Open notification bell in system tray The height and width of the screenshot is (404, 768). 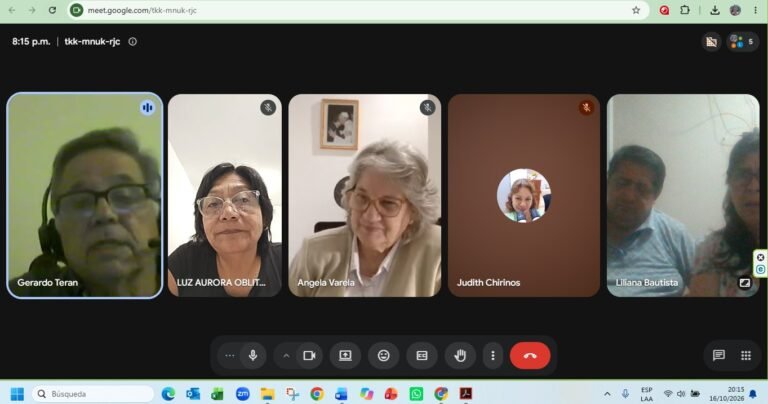753,394
